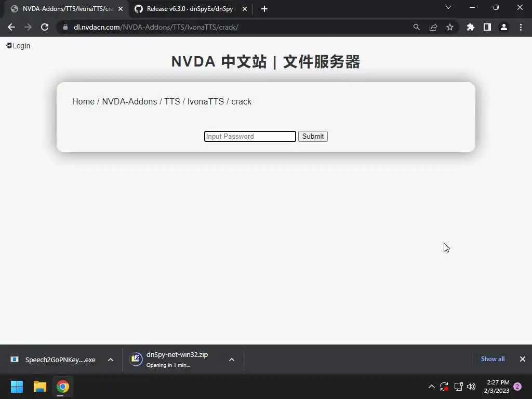
Task: Click the address bar URL
Action: (156, 27)
